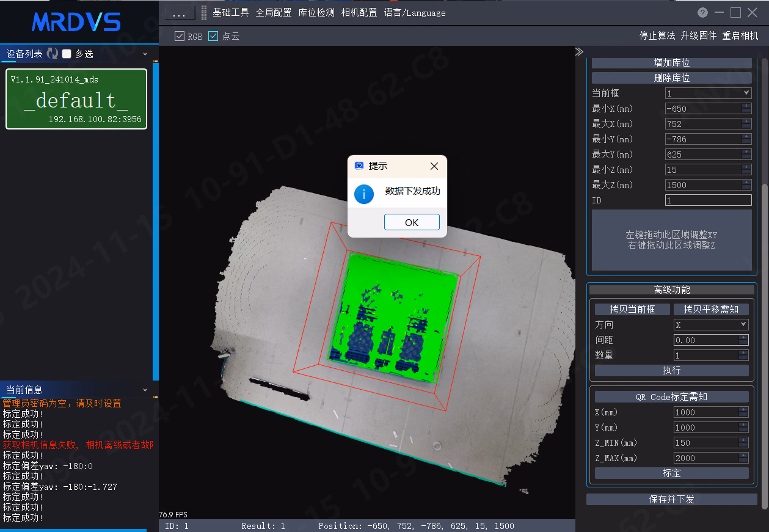Increase 最小X(mm) with plus button

746,106
